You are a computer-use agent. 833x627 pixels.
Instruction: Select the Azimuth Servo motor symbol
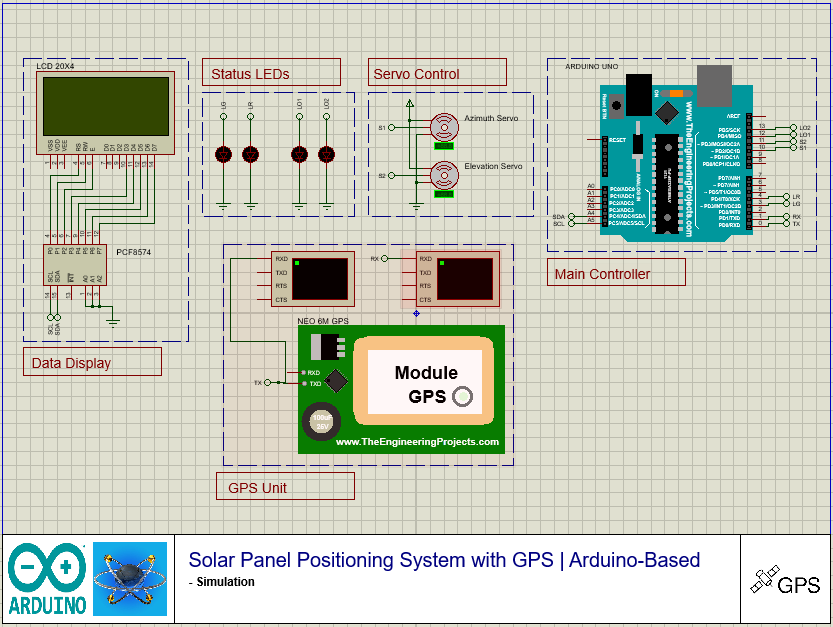[x=442, y=127]
